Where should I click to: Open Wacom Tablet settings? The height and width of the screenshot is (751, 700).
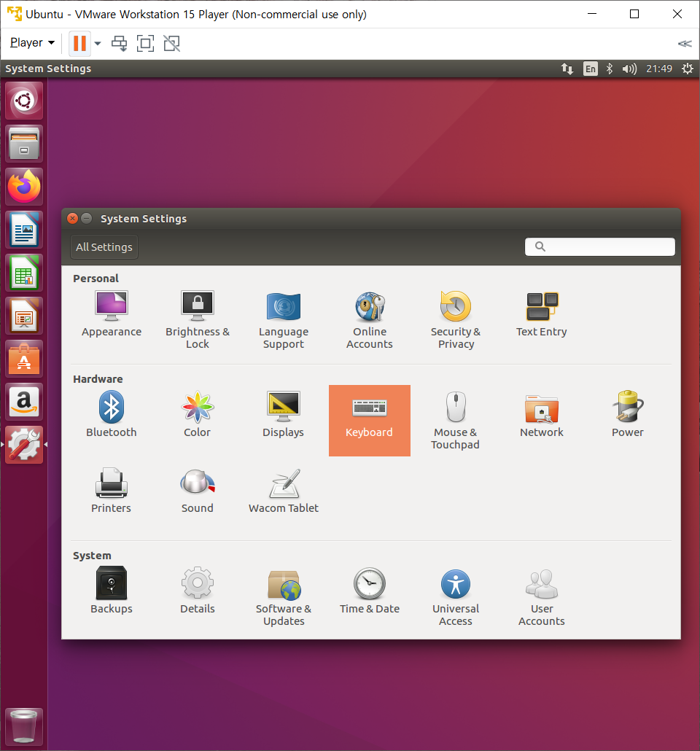(x=283, y=491)
